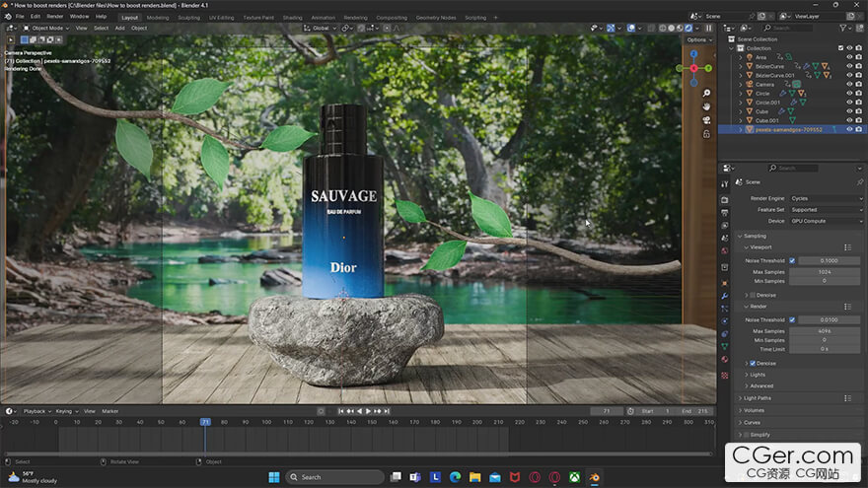
Task: Switch to the Geometry Nodes workspace tab
Action: point(436,18)
